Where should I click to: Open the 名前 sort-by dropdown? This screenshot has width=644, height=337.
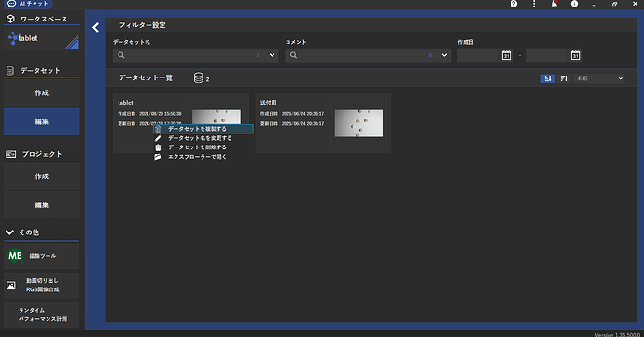pos(599,78)
